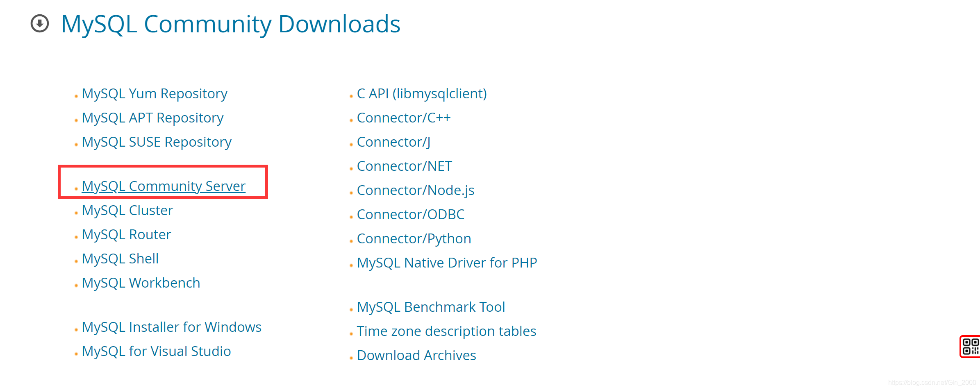Open MySQL Installer for Windows

click(x=171, y=327)
